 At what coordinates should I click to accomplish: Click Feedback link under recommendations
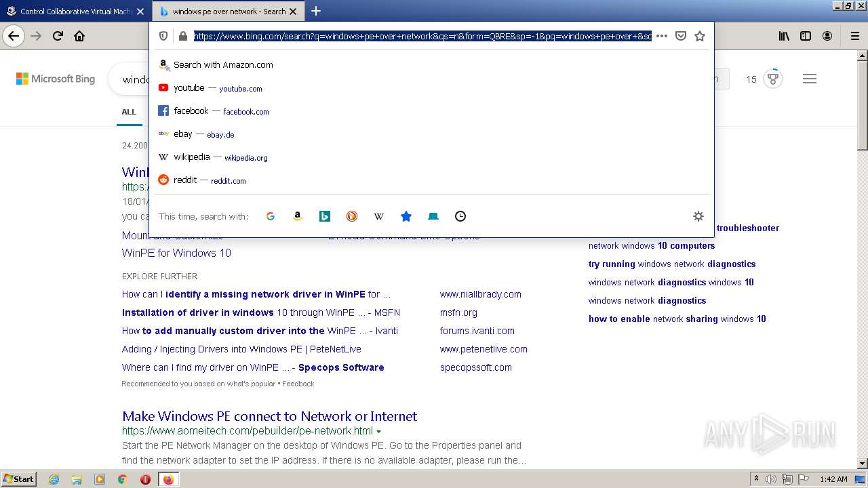click(x=298, y=384)
